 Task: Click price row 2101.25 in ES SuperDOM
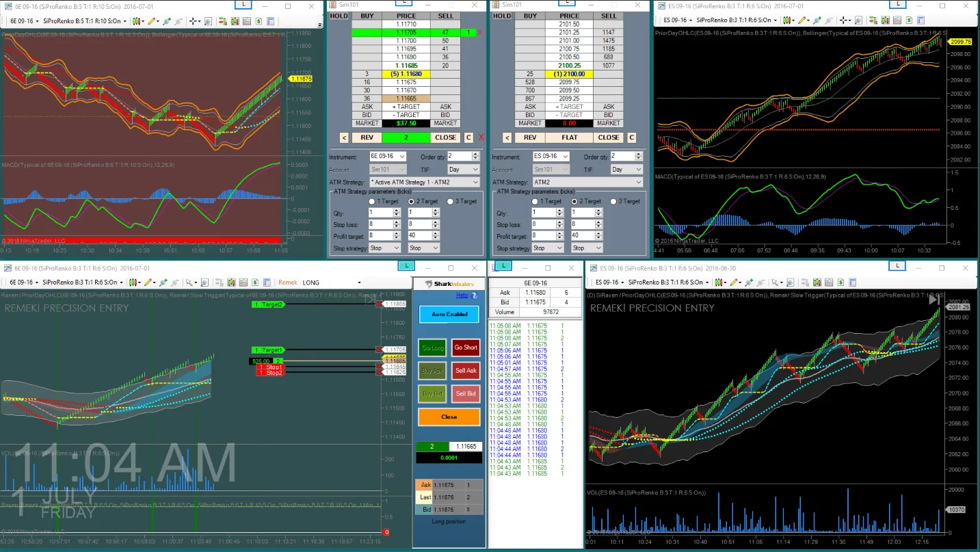[569, 32]
